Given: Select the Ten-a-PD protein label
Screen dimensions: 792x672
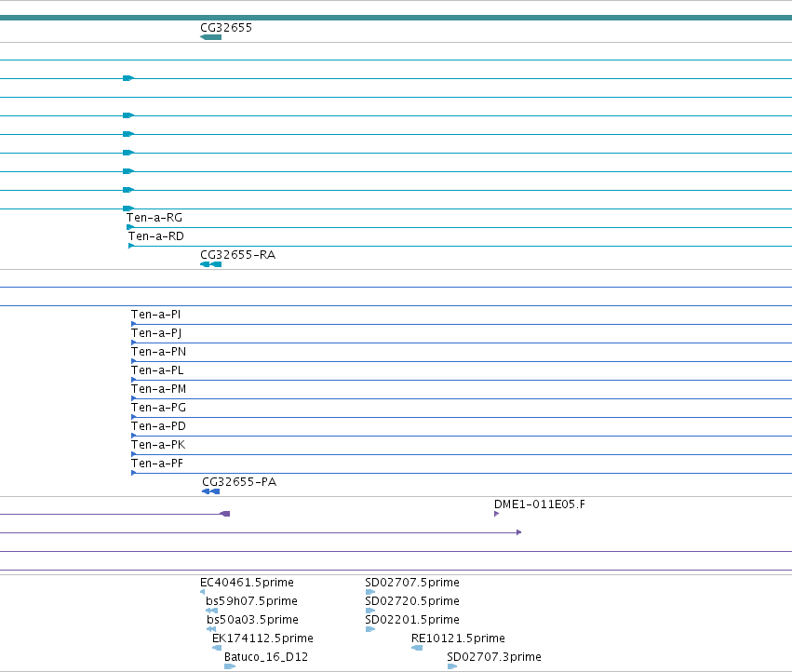Looking at the screenshot, I should (x=158, y=426).
